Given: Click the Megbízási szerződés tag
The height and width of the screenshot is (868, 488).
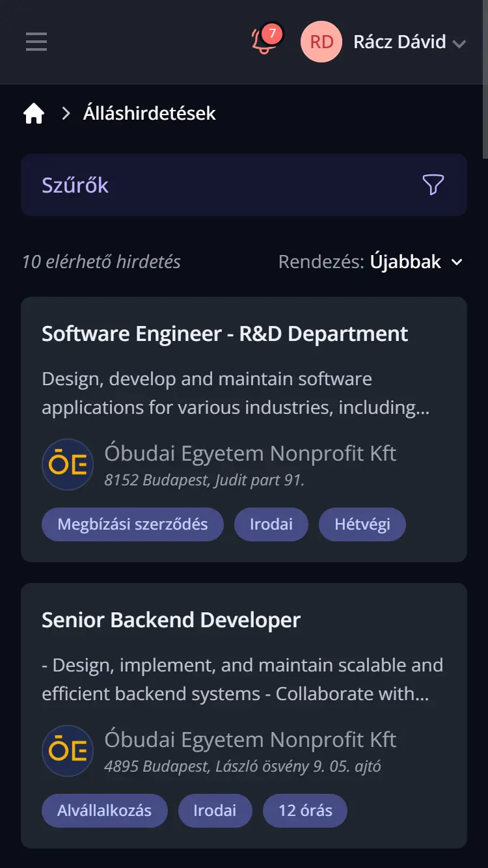Looking at the screenshot, I should (133, 524).
